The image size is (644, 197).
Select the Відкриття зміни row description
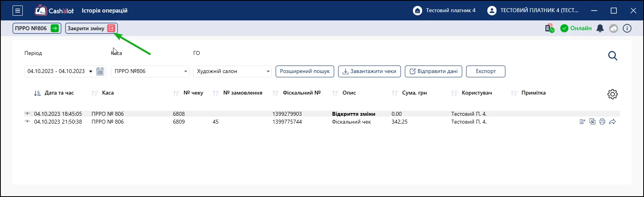pyautogui.click(x=354, y=114)
